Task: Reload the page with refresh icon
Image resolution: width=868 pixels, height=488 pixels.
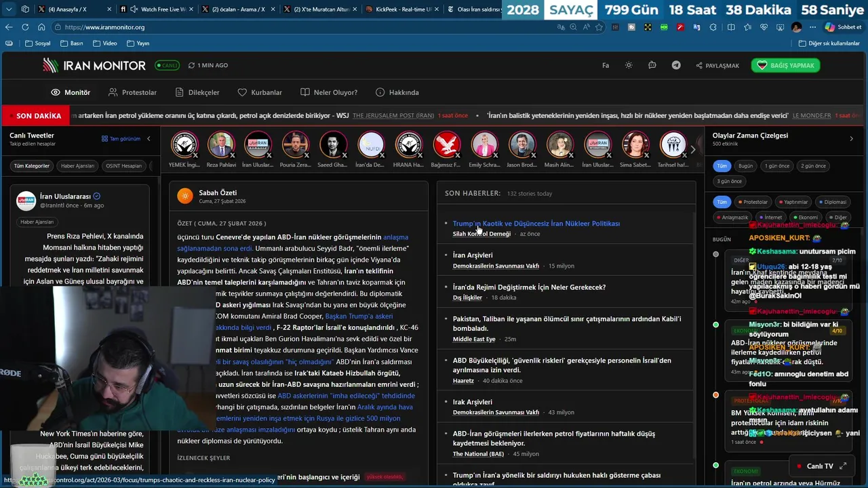Action: 25,27
